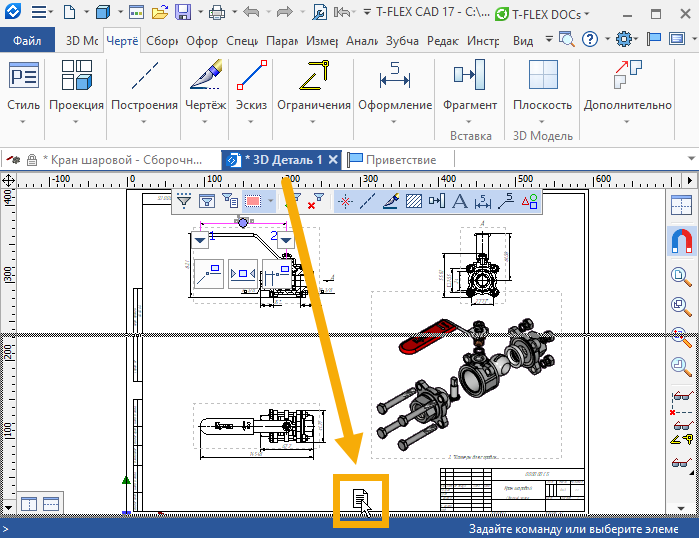Switch to the Параметры ribbon tab
Image resolution: width=699 pixels, height=538 pixels.
pos(282,41)
